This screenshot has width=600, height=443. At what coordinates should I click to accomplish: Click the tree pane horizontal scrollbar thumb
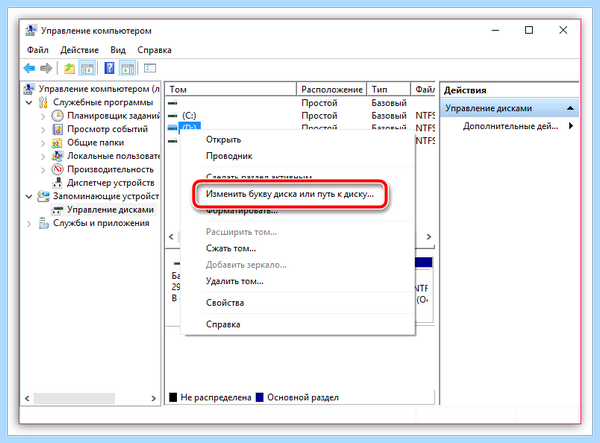point(74,398)
